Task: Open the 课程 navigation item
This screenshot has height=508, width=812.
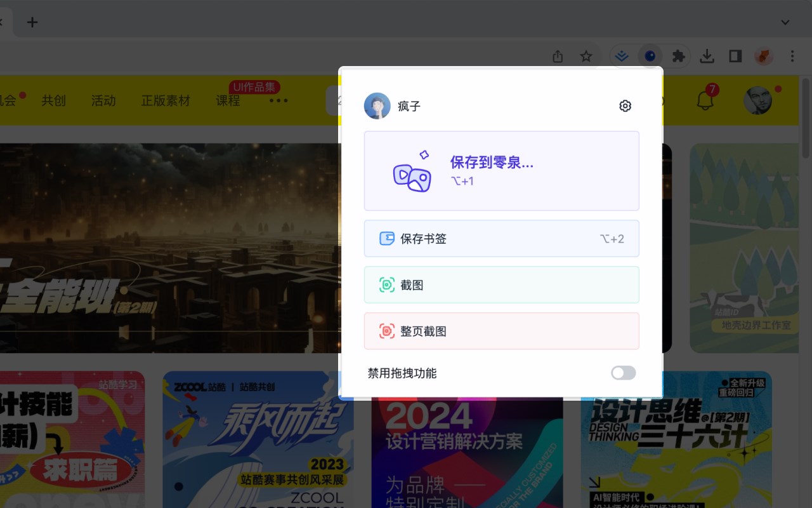Action: (x=228, y=100)
